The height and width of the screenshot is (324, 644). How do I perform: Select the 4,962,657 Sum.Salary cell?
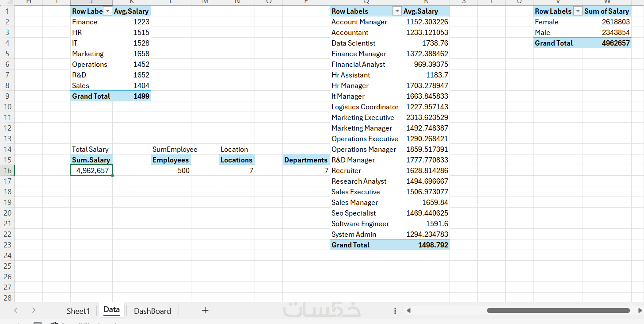pos(91,170)
